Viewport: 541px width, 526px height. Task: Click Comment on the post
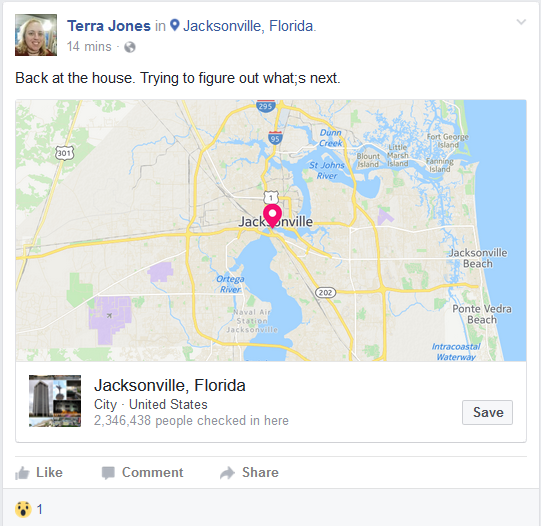[x=142, y=473]
